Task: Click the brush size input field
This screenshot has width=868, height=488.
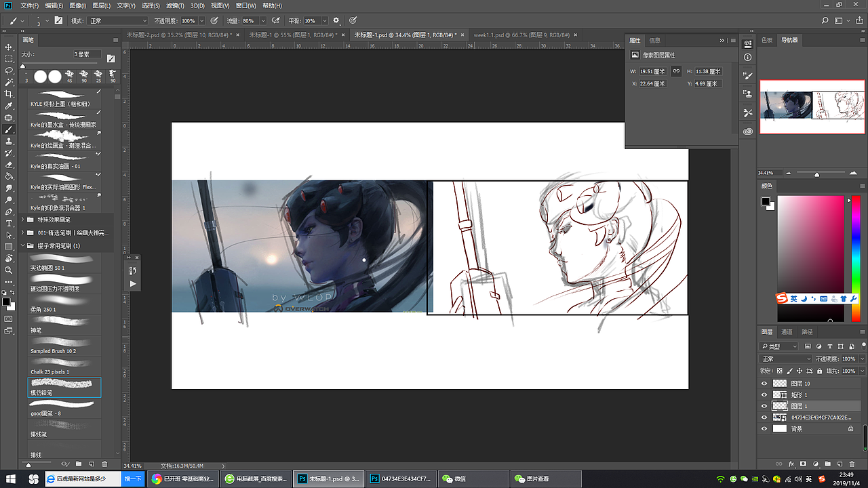Action: 87,54
